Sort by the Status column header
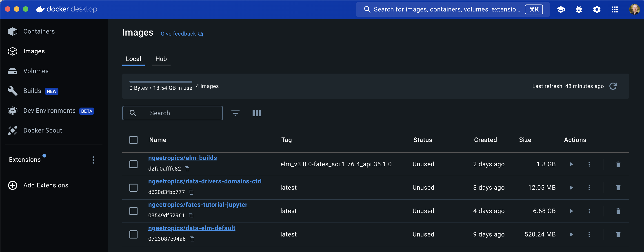This screenshot has height=252, width=644. (x=423, y=140)
